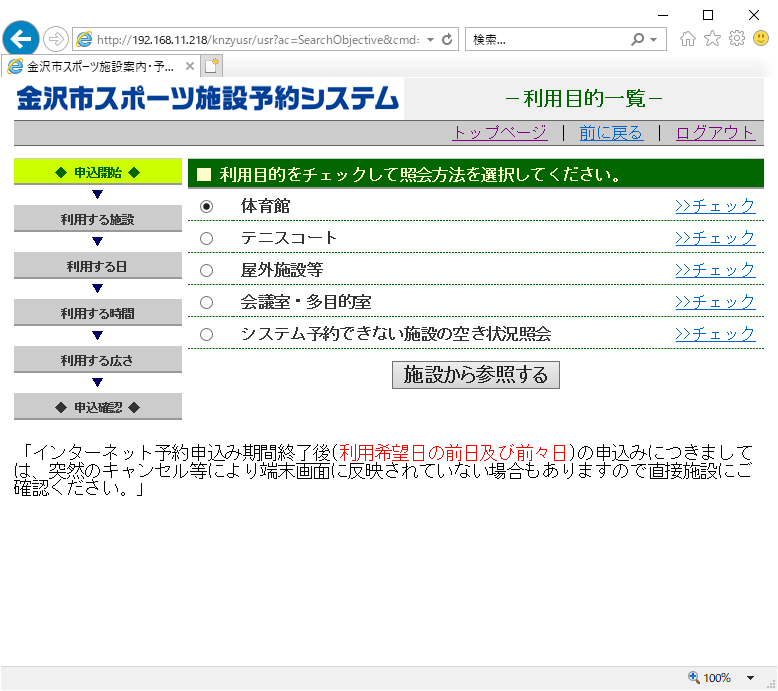Screen dimensions: 778x691
Task: Open a new tab with the blank tab button
Action: (x=212, y=66)
